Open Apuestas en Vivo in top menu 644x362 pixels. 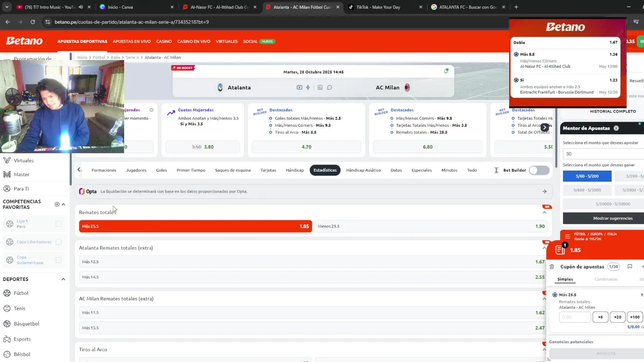coord(132,41)
